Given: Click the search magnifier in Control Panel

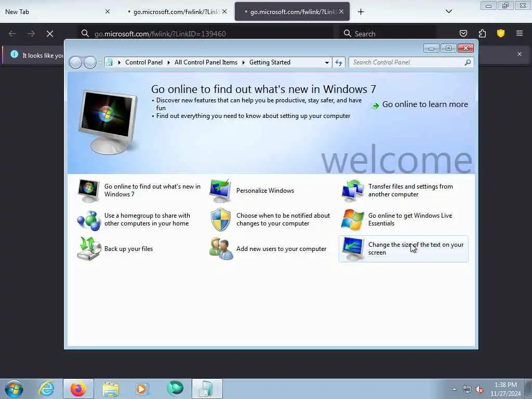Looking at the screenshot, I should pyautogui.click(x=468, y=62).
